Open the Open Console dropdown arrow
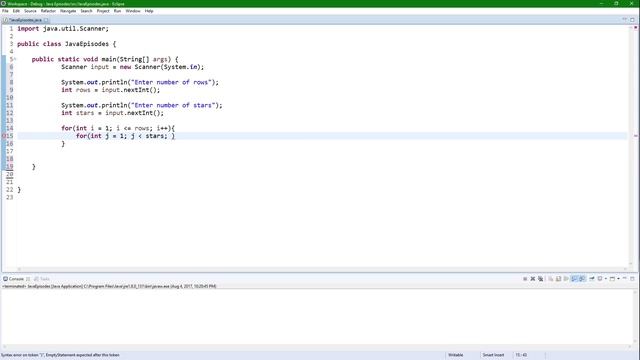 pyautogui.click(x=618, y=279)
